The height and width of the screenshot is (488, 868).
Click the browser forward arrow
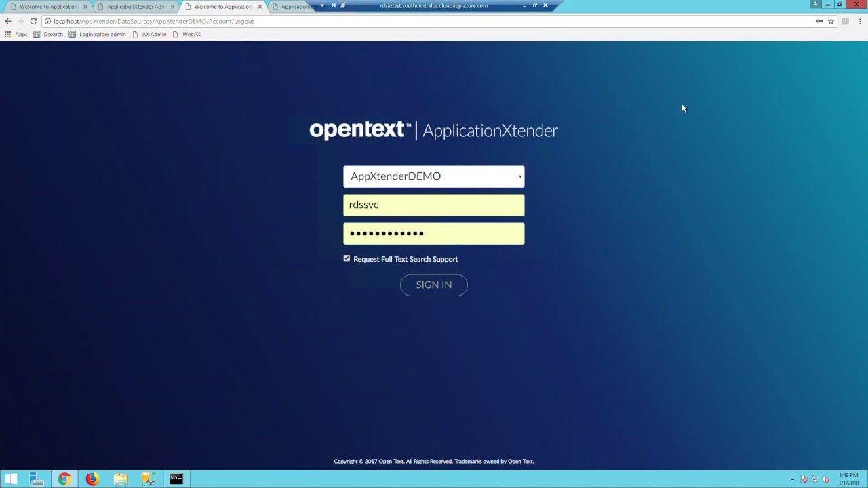pyautogui.click(x=20, y=21)
